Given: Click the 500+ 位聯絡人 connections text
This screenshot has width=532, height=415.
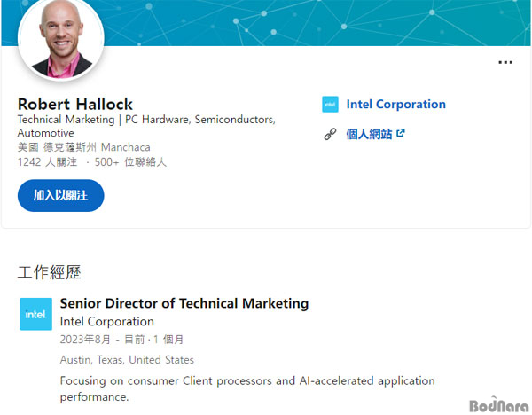Looking at the screenshot, I should pos(130,162).
